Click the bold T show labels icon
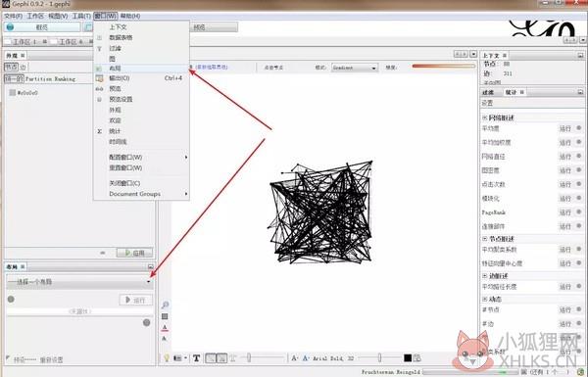588x377 pixels. pos(197,358)
